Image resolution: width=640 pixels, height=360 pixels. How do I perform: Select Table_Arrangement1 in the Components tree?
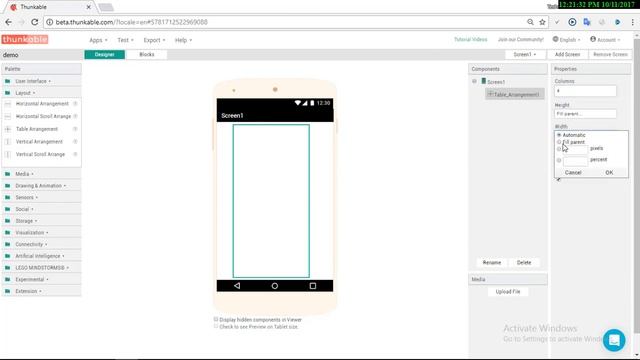(515, 94)
